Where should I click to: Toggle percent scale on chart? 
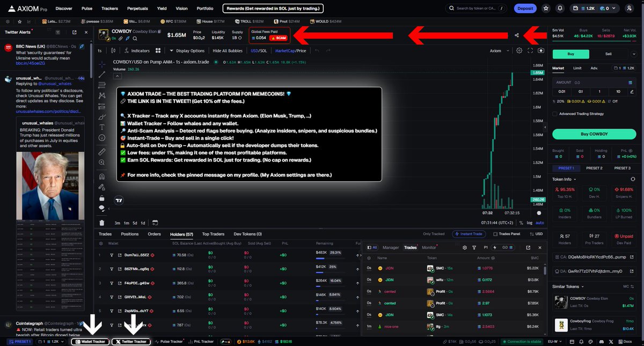coord(521,223)
